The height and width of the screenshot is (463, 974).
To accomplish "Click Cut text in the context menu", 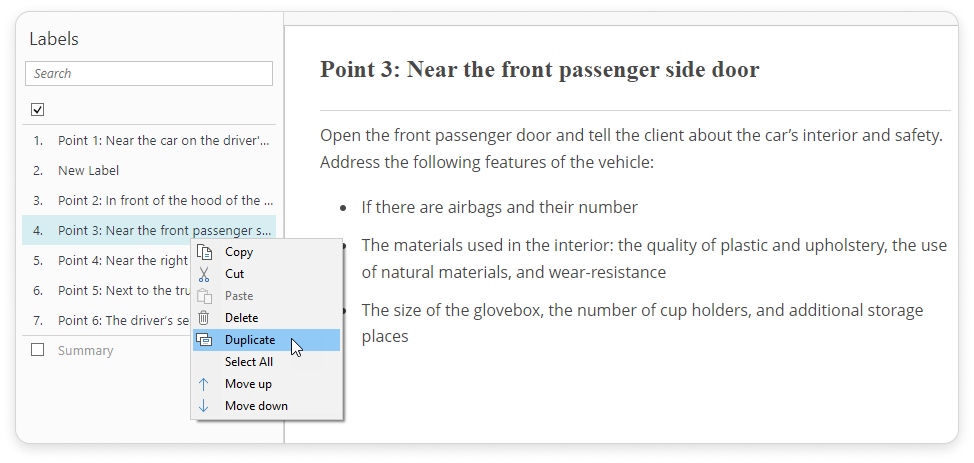I will pyautogui.click(x=234, y=274).
